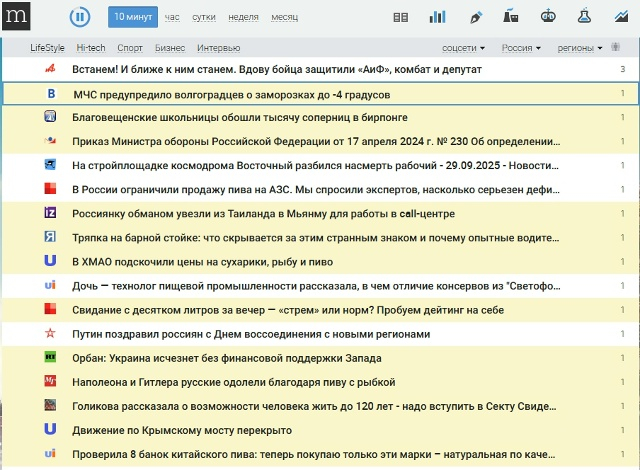Open the МЧС frost warning headline
This screenshot has height=470, width=640.
pos(231,94)
